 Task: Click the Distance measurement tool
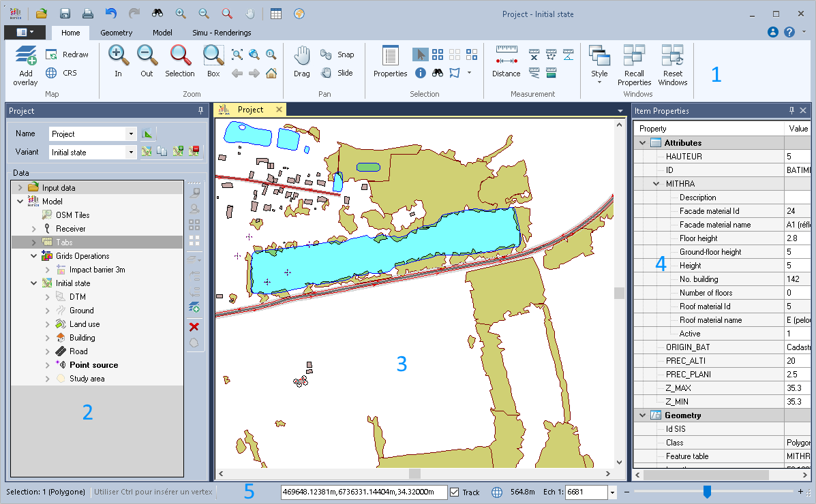click(507, 61)
